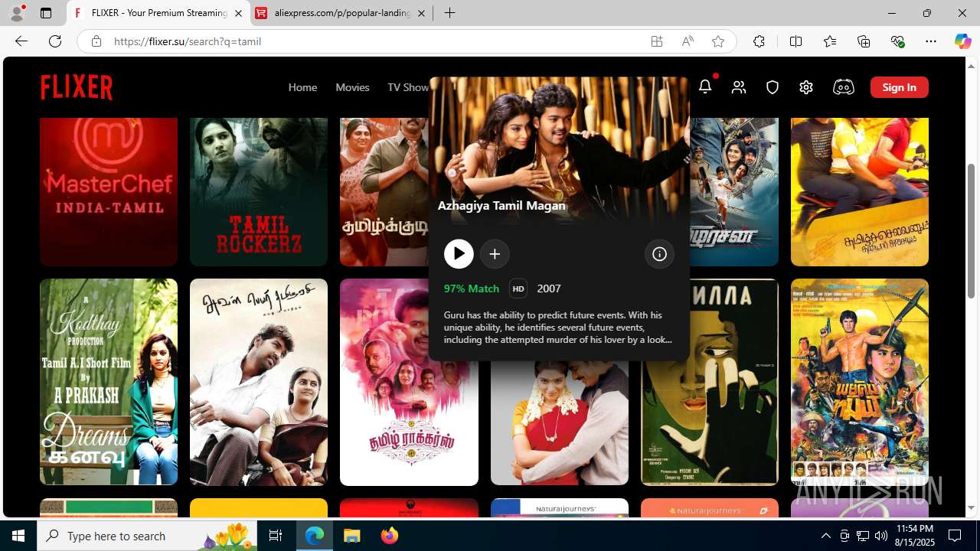Open the pink Tamil Rockers movie poster
This screenshot has width=980, height=551.
click(x=409, y=382)
